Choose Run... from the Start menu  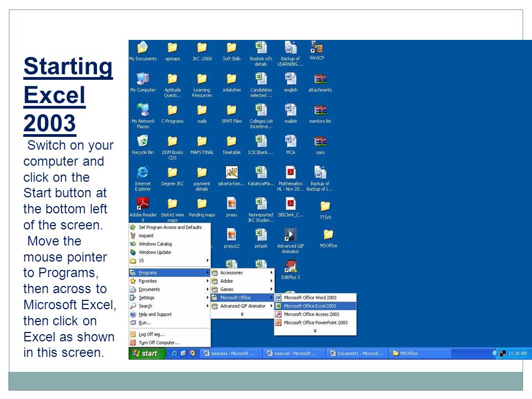[170, 323]
